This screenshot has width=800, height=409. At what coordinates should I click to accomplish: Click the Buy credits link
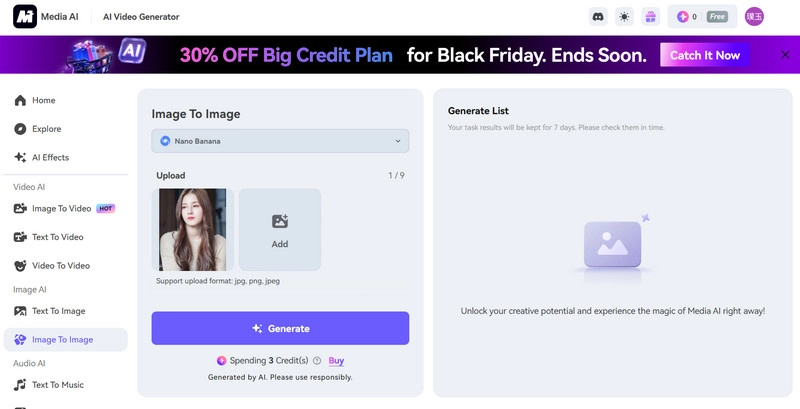336,361
